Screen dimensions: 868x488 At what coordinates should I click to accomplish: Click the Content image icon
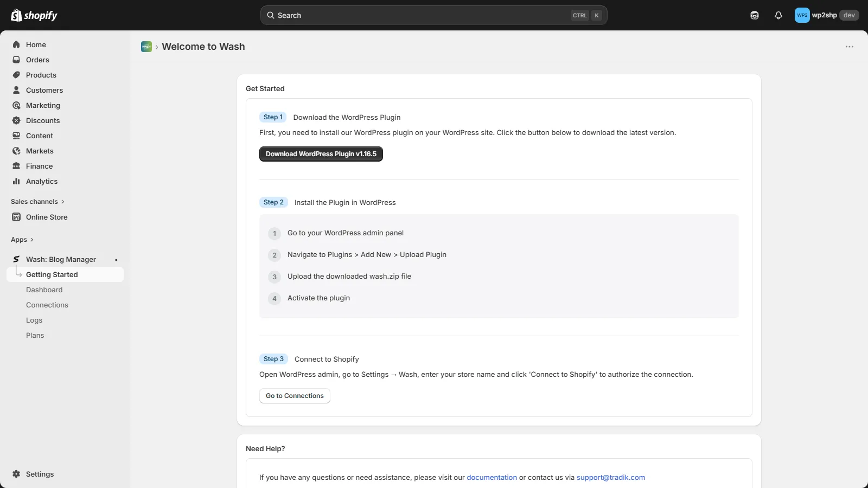pos(16,136)
